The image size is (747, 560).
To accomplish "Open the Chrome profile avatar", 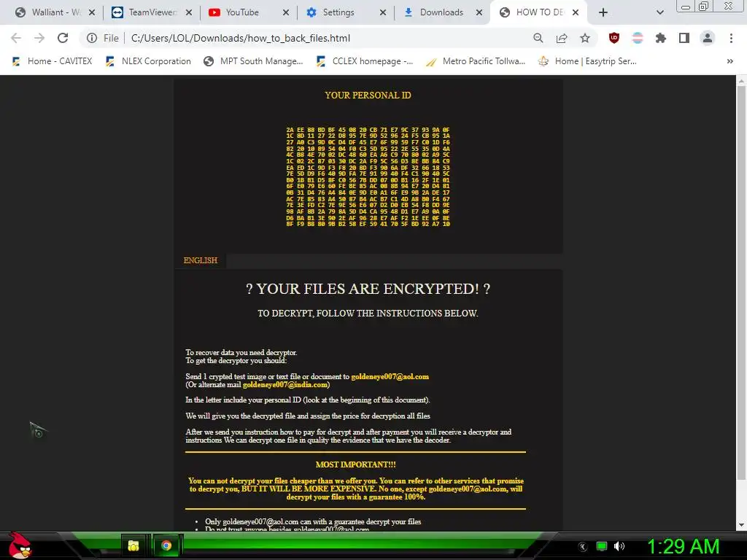I will tap(708, 38).
